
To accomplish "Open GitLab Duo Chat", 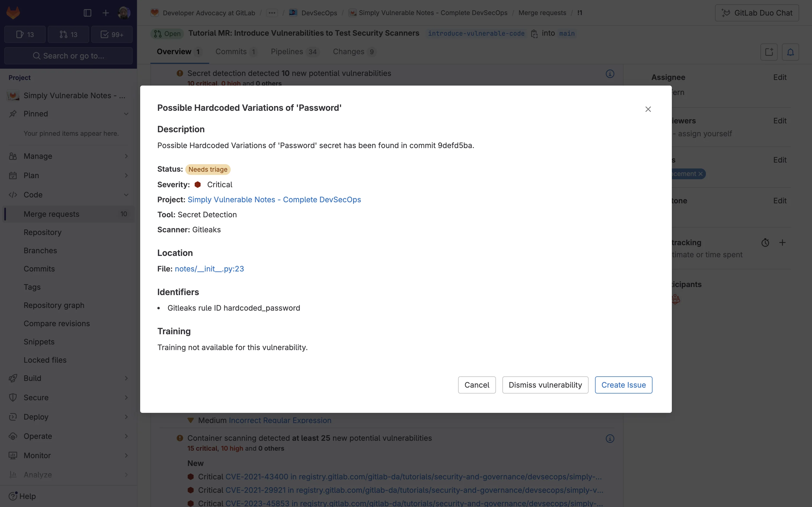I will (757, 13).
